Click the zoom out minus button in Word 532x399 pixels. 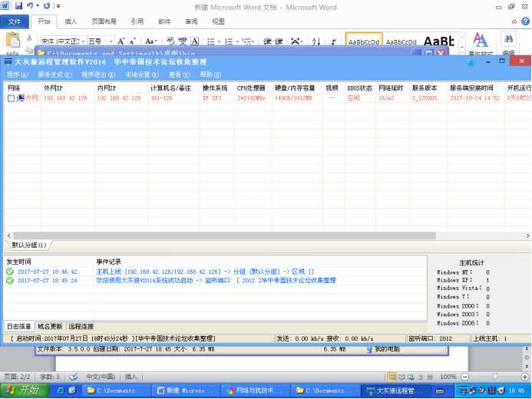tap(465, 377)
